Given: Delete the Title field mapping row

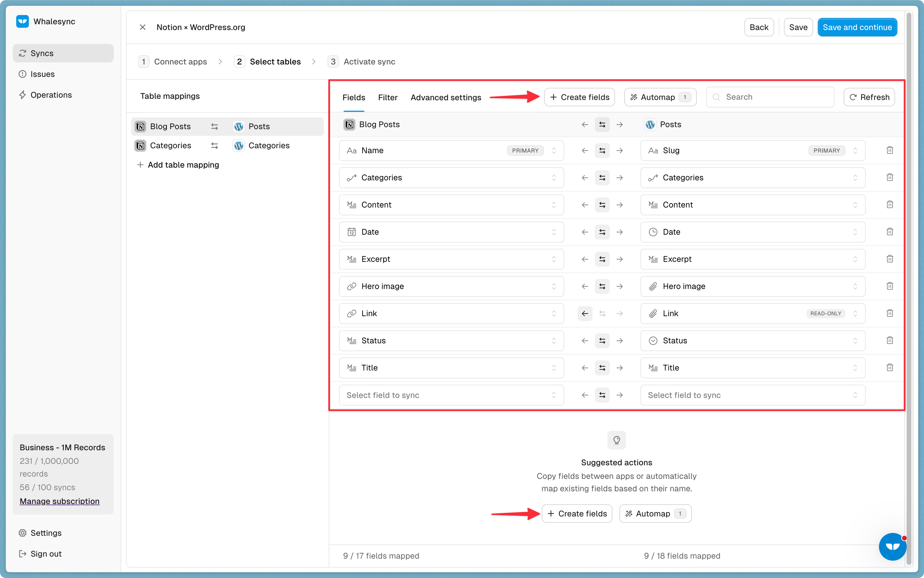Looking at the screenshot, I should [x=890, y=367].
